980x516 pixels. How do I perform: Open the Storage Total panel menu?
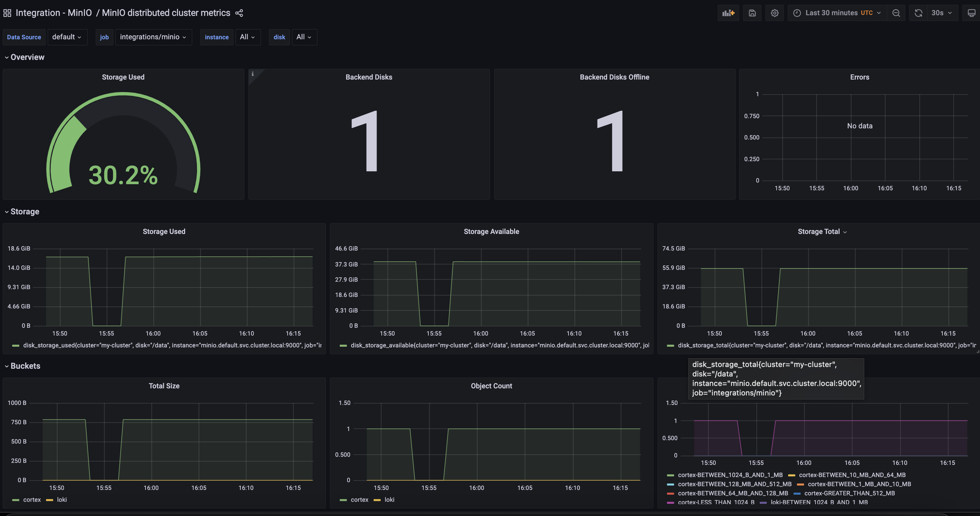click(x=845, y=231)
